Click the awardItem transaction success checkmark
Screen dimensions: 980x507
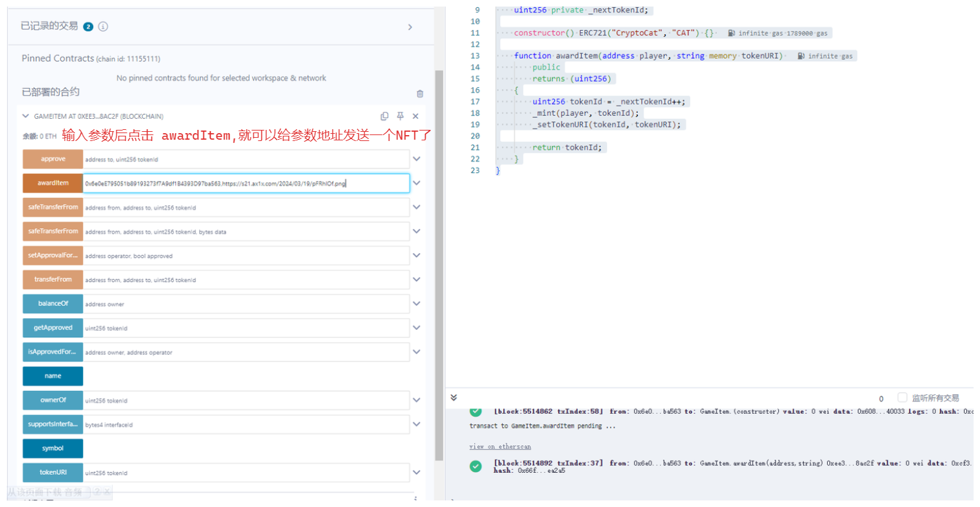tap(475, 466)
